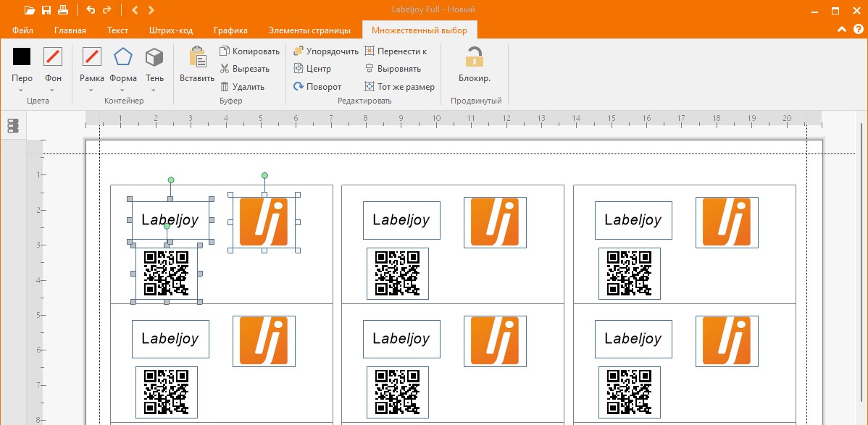Switch to Элементы страницы tab
The height and width of the screenshot is (425, 868).
pos(309,30)
